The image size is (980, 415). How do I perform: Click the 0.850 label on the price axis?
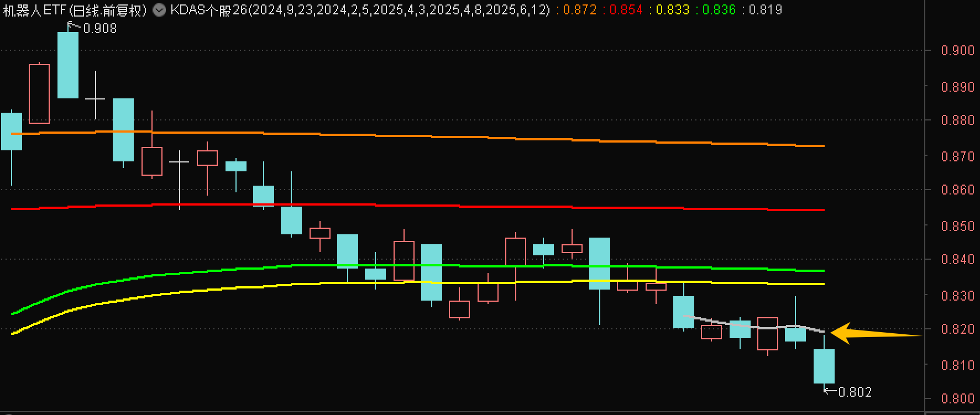958,226
